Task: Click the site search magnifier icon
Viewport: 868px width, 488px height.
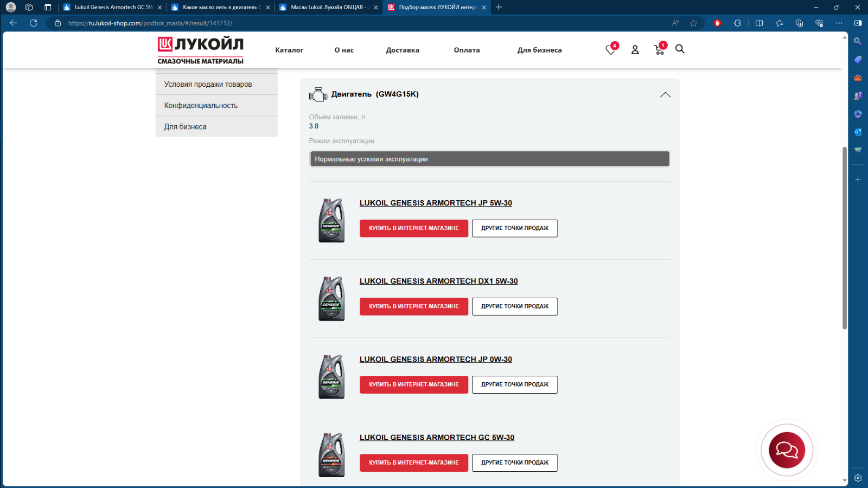Action: [680, 49]
